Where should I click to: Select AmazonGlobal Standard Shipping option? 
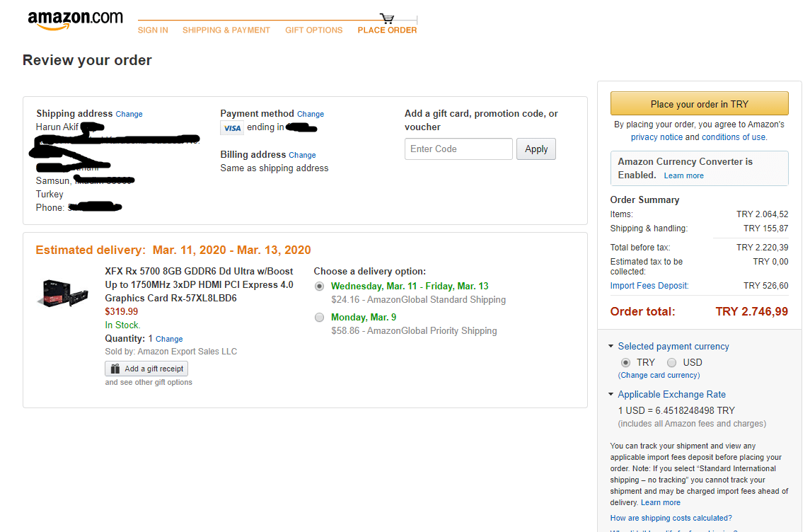point(320,287)
